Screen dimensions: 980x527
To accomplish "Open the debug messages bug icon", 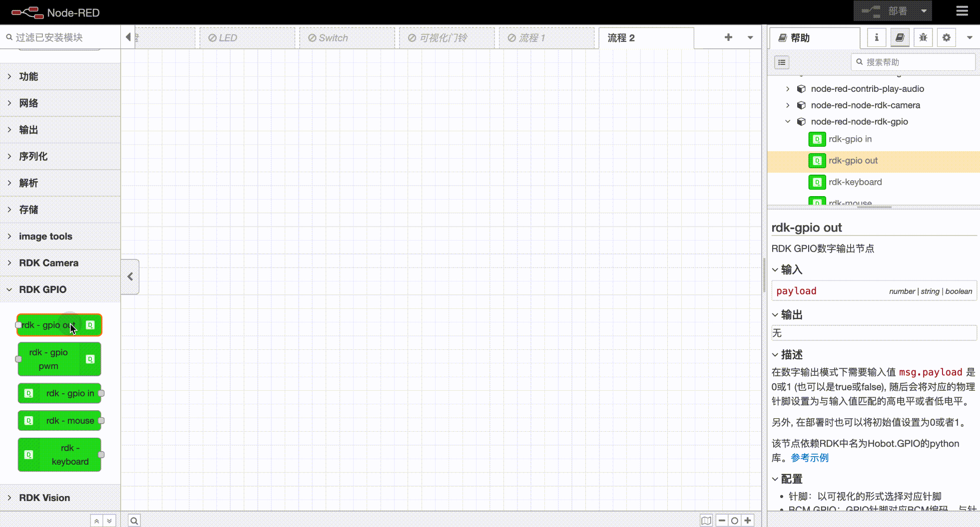I will pos(923,37).
